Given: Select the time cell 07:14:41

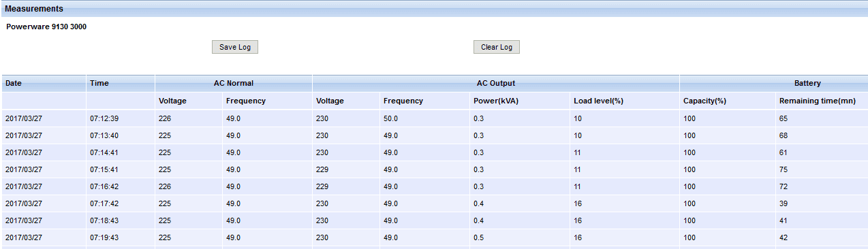Looking at the screenshot, I should pos(104,152).
